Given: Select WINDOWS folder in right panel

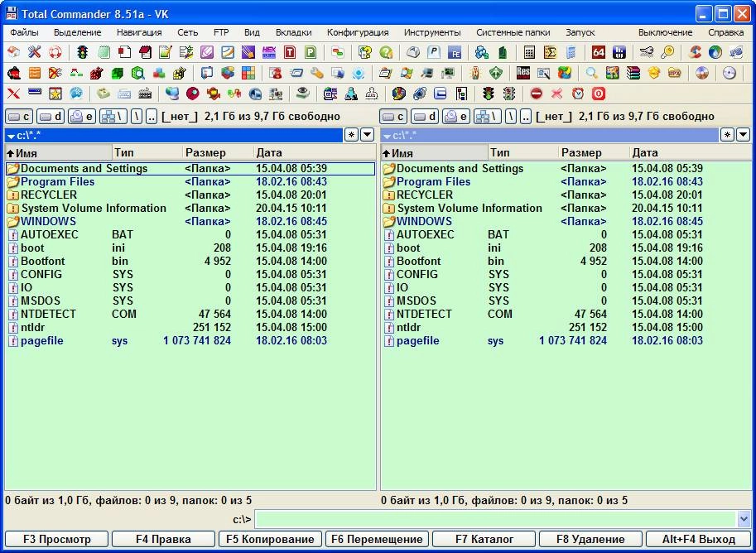Looking at the screenshot, I should (x=566, y=221).
